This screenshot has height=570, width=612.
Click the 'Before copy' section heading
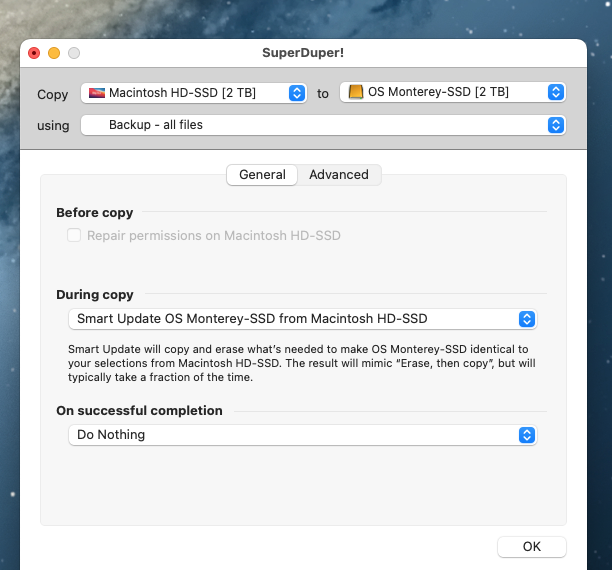coord(94,213)
